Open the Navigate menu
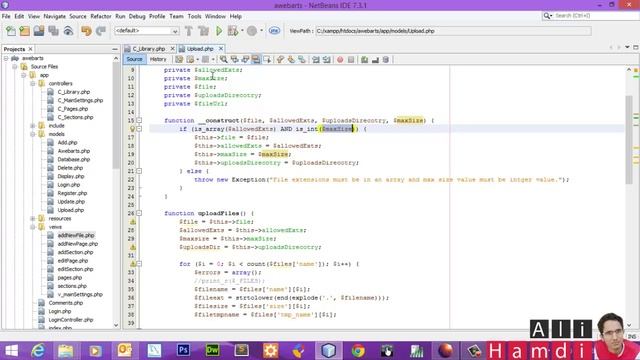This screenshot has height=360, width=640. click(x=54, y=16)
